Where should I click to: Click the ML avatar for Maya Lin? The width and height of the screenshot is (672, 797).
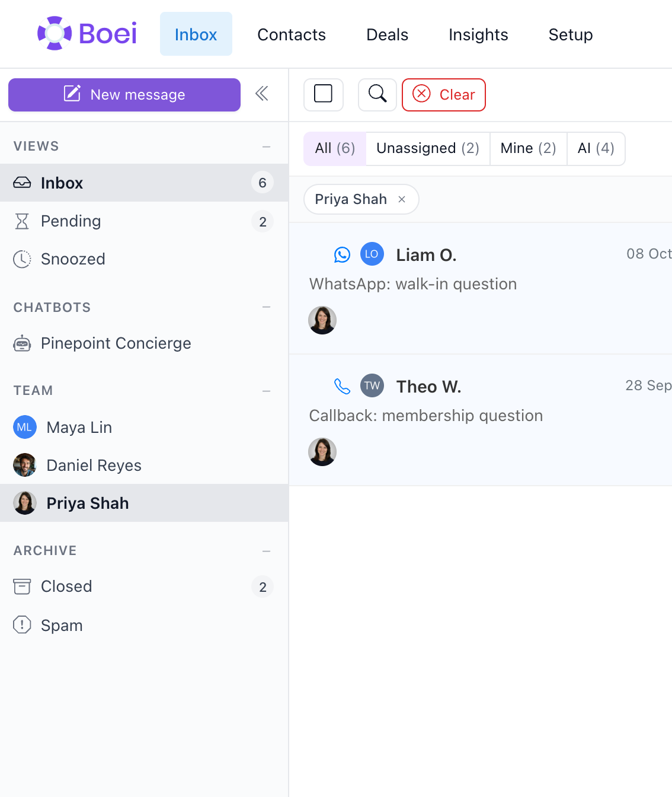[x=25, y=427]
